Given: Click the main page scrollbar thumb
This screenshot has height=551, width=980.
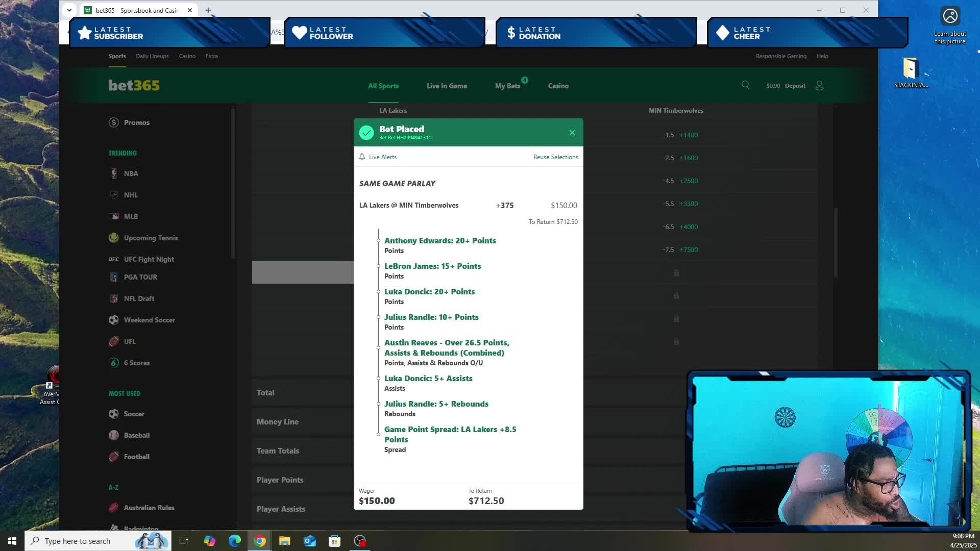Looking at the screenshot, I should [x=836, y=242].
